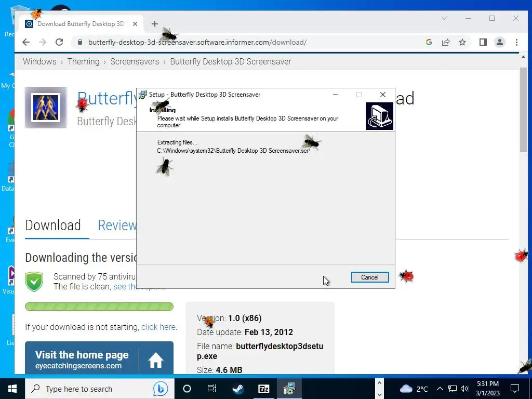
Task: Bookmark this page with the star icon
Action: pyautogui.click(x=462, y=42)
